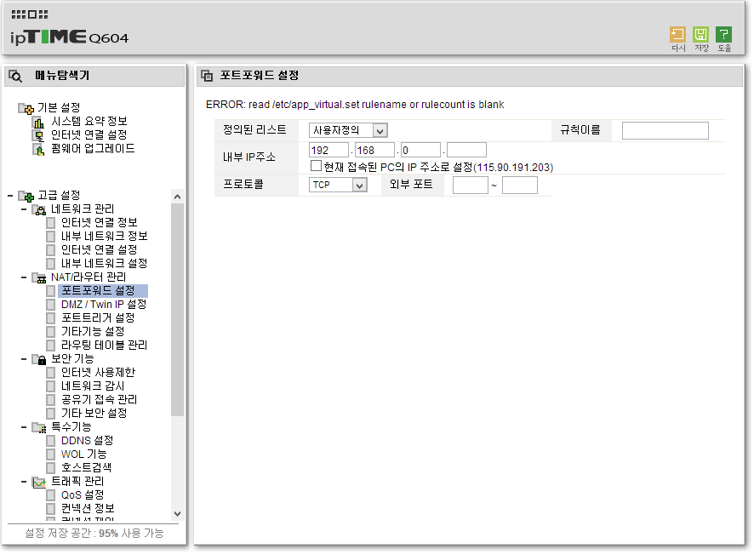Collapse the NAT/라우터 관리 tree node
The height and width of the screenshot is (560, 754).
pyautogui.click(x=24, y=277)
